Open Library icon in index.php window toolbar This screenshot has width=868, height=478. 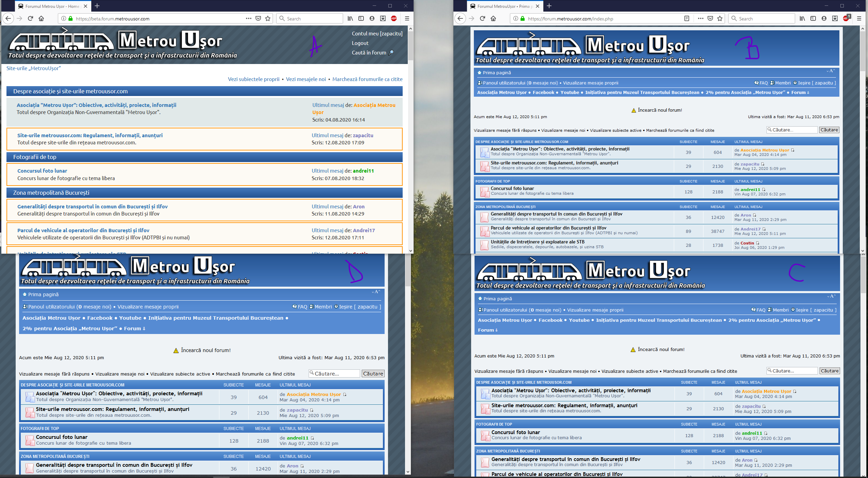(x=802, y=18)
